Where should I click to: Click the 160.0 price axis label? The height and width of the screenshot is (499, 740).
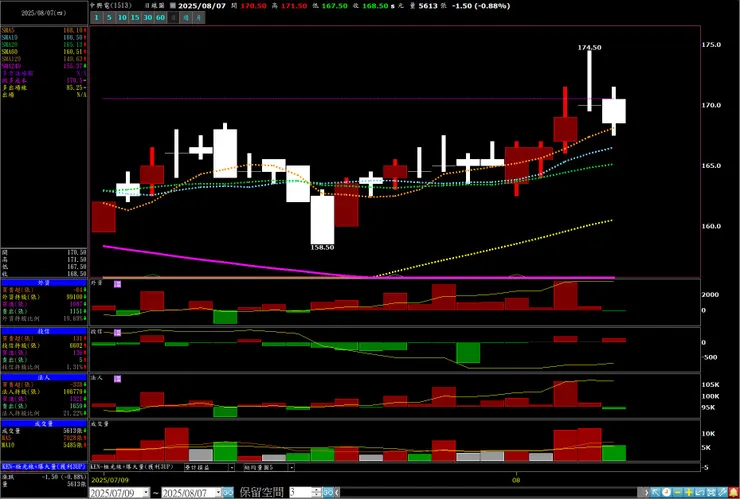coord(711,226)
